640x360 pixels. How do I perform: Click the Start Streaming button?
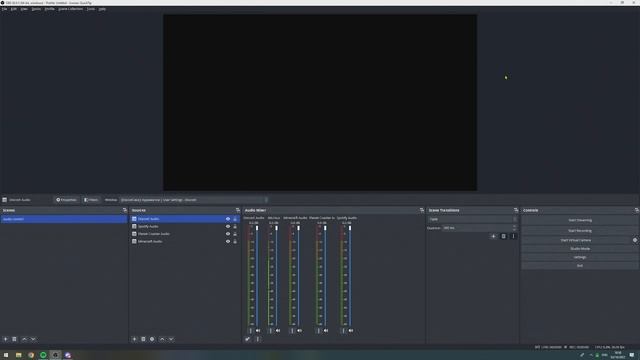tap(580, 220)
